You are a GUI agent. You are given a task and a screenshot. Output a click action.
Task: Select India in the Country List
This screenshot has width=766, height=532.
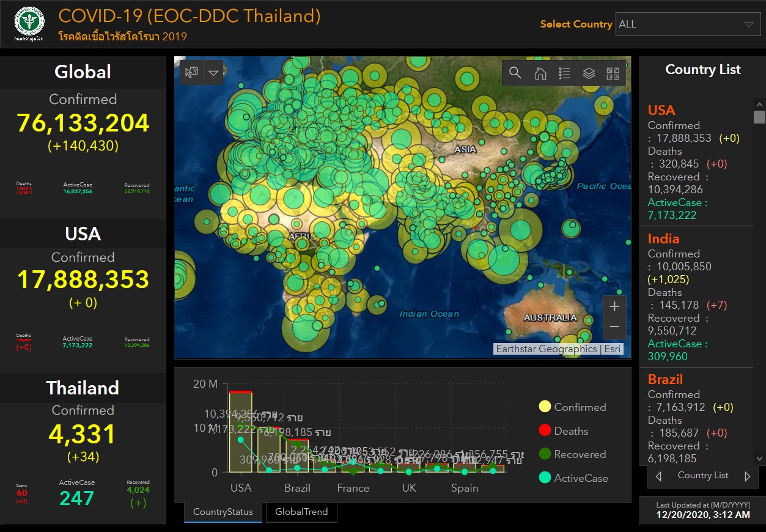click(663, 239)
